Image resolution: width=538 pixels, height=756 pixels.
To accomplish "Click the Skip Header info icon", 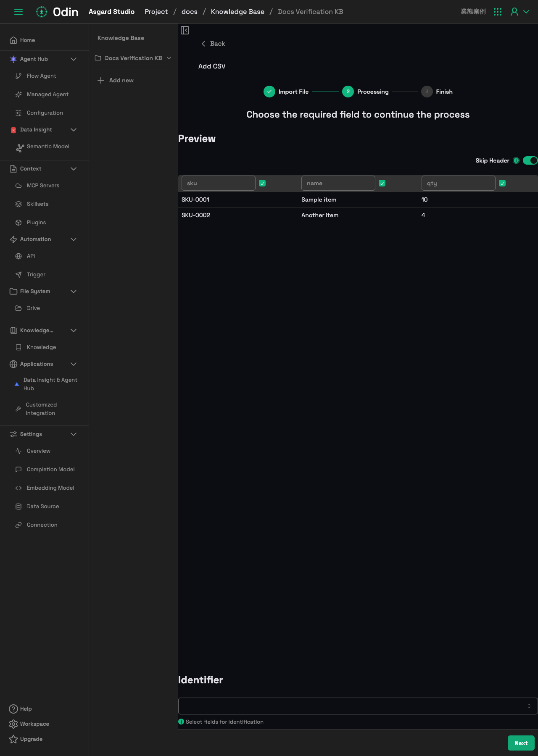I will [x=516, y=160].
